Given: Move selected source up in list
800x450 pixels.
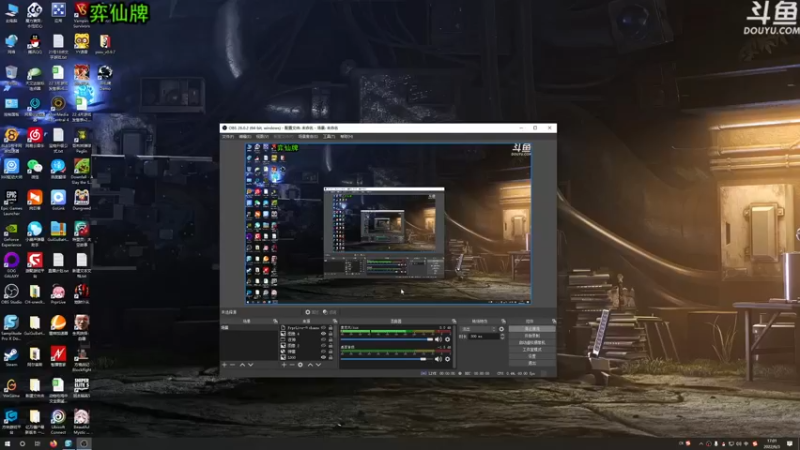Looking at the screenshot, I should pos(310,365).
